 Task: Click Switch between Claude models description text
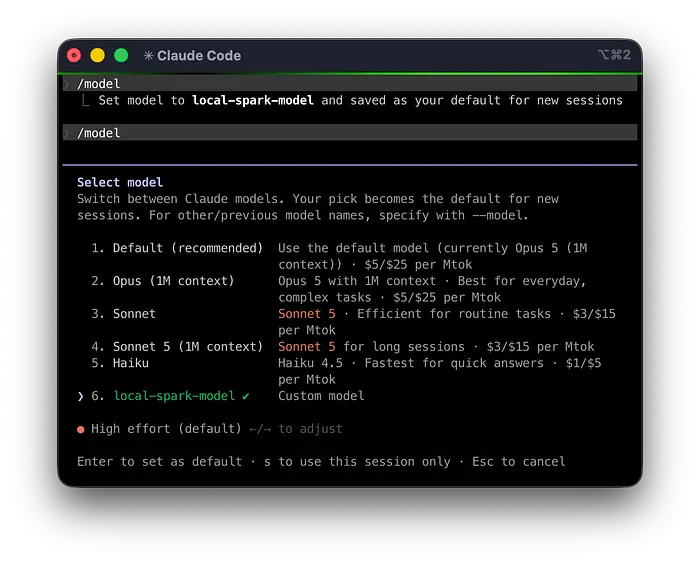tap(318, 207)
